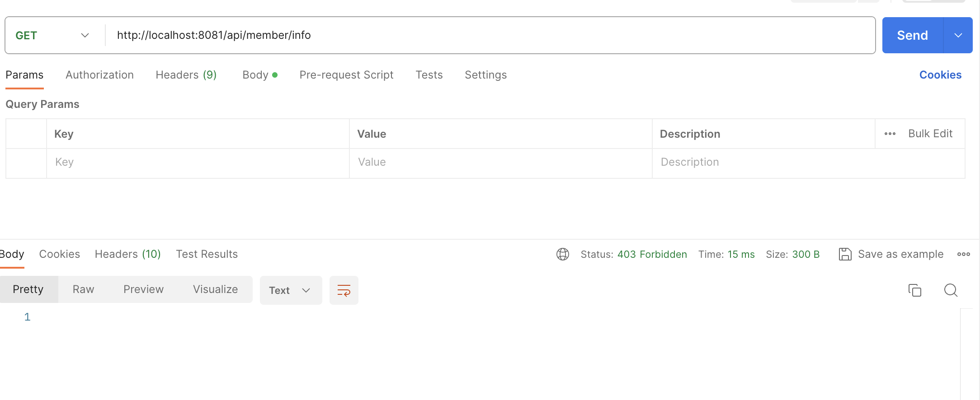Screen dimensions: 980x400
Task: Open the Pre-request Script tab
Action: point(346,75)
